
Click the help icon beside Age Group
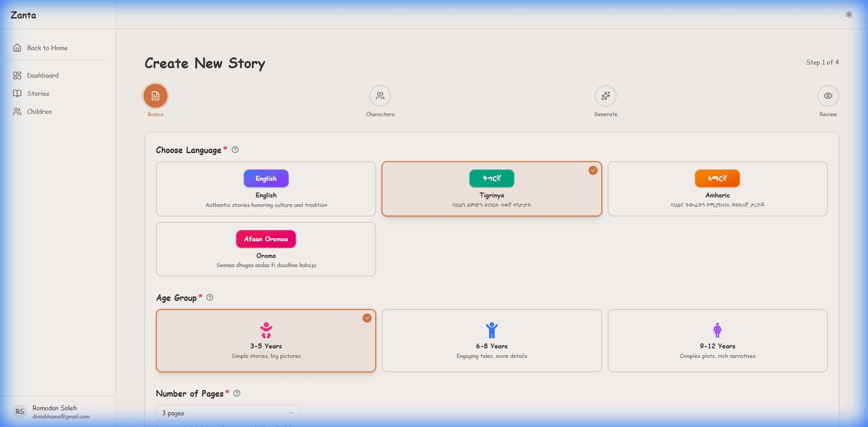coord(209,297)
